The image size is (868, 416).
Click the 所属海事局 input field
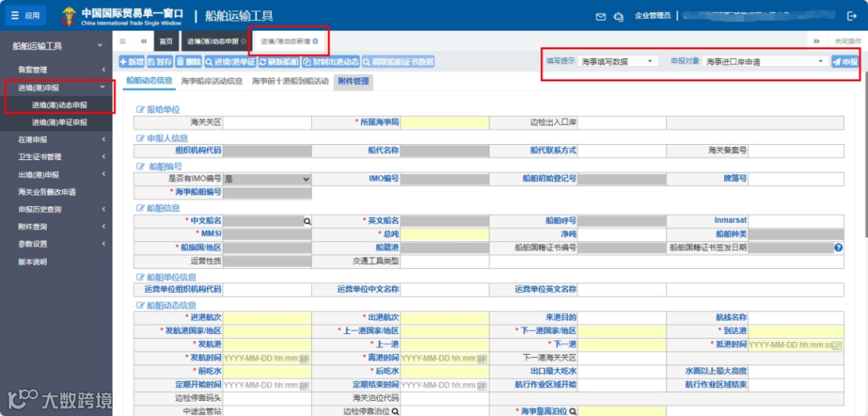pos(445,122)
